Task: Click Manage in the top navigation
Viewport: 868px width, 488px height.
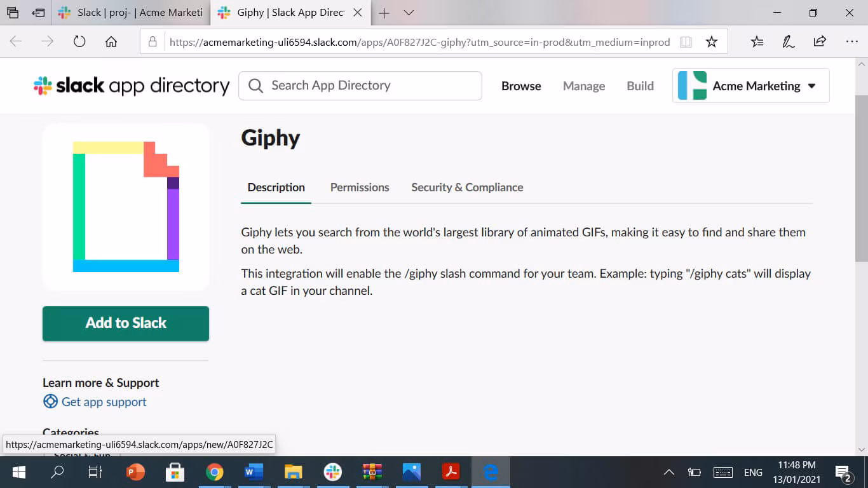Action: click(584, 86)
